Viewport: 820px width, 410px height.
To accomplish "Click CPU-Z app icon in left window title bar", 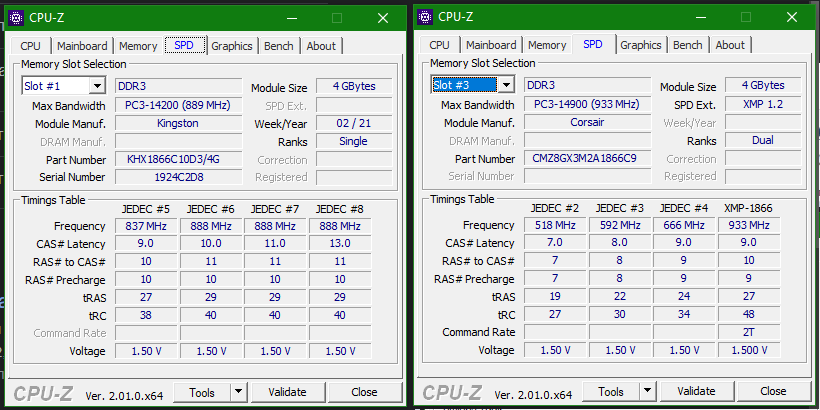I will 16,18.
